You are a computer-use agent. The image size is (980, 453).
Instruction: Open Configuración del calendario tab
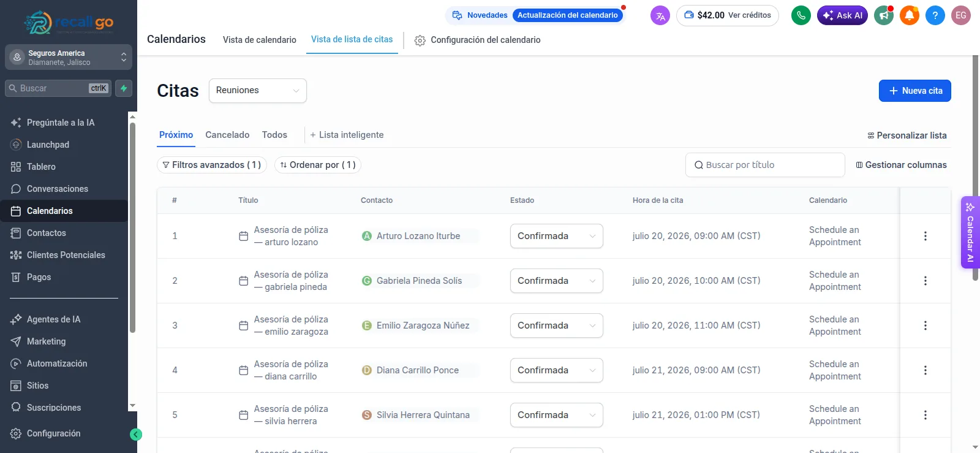pyautogui.click(x=478, y=40)
